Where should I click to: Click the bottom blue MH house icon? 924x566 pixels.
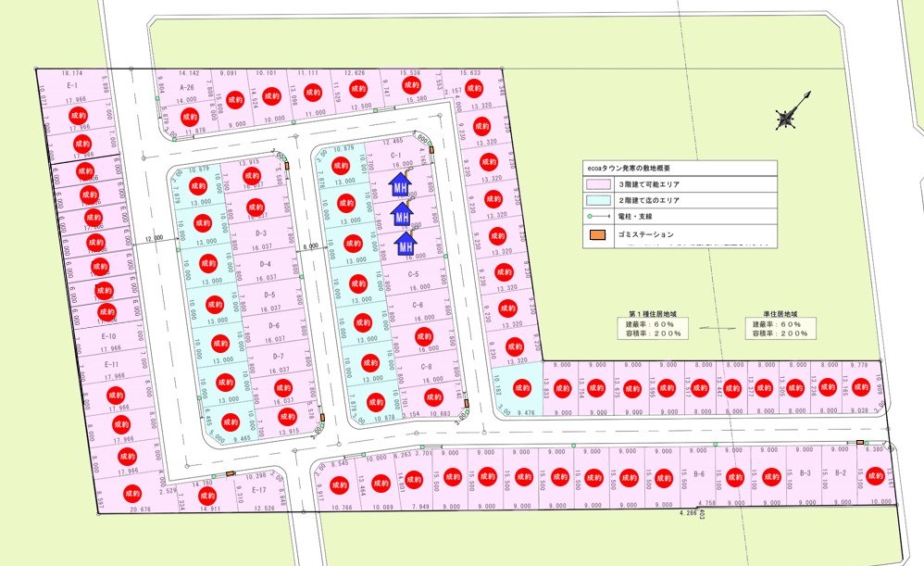tap(406, 244)
